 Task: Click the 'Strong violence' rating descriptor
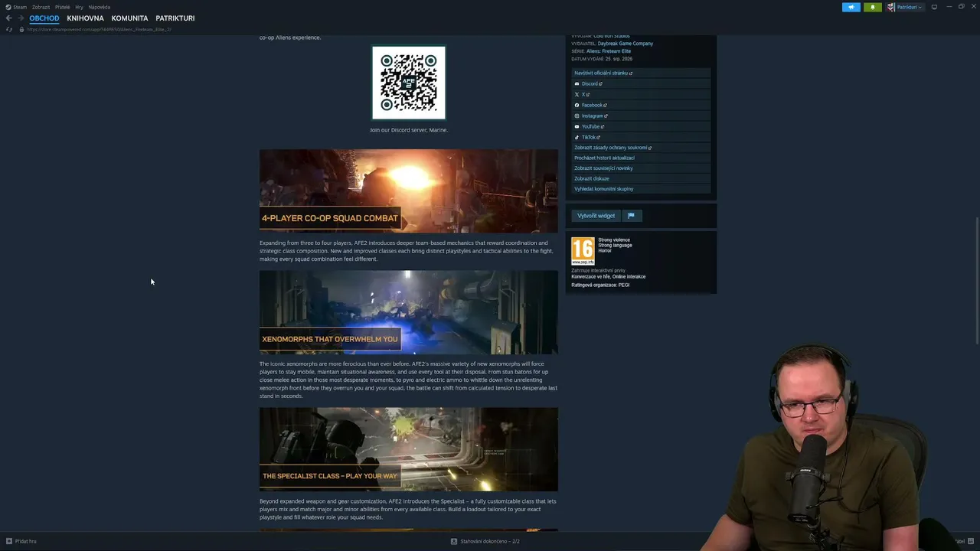[x=614, y=240]
